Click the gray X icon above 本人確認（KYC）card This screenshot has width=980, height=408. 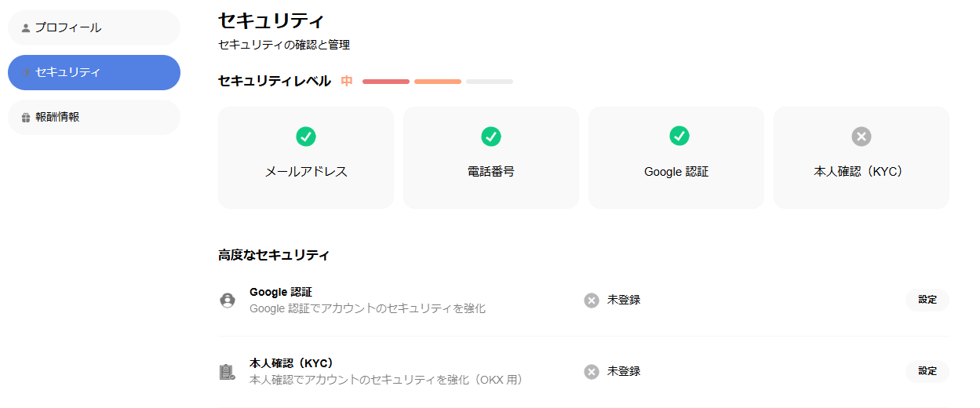(862, 137)
